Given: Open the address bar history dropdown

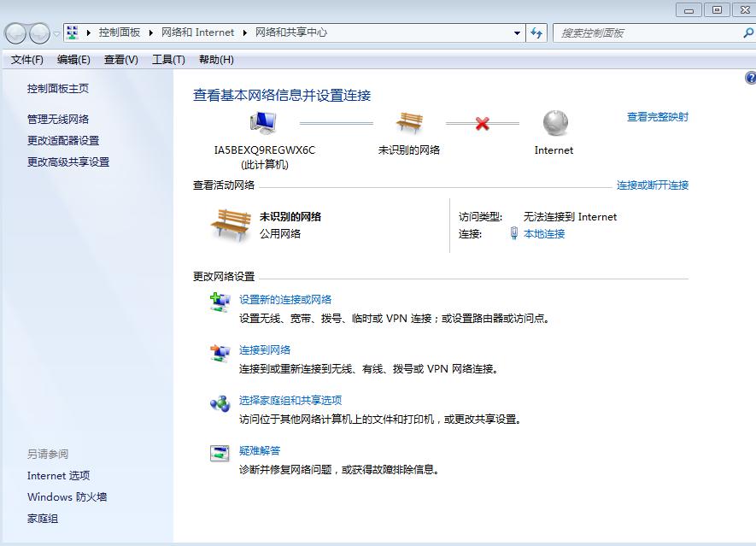Looking at the screenshot, I should (x=517, y=32).
